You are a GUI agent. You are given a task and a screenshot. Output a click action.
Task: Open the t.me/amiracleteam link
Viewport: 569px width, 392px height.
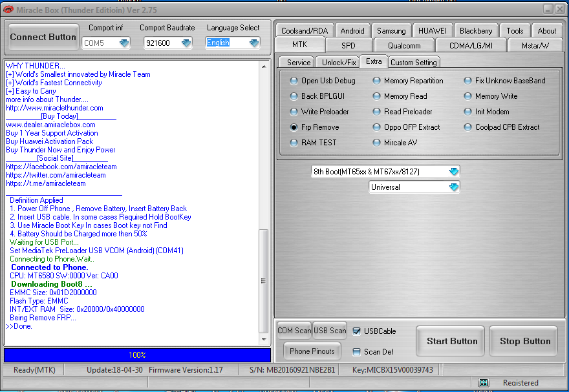pos(46,183)
